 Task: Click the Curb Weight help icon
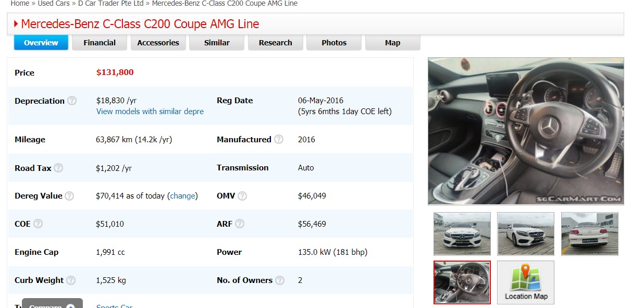[x=71, y=280]
